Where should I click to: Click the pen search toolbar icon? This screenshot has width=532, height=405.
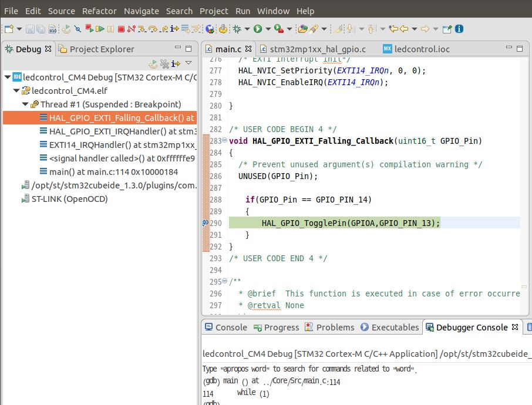point(314,29)
